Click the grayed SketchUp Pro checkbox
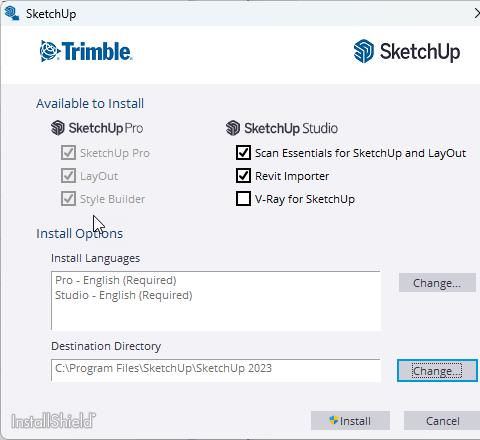 click(68, 153)
